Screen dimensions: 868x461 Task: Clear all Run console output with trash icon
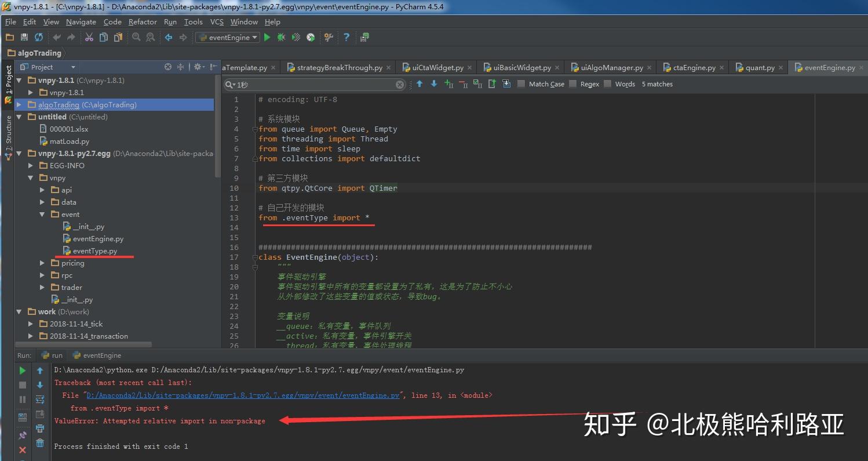(x=40, y=443)
